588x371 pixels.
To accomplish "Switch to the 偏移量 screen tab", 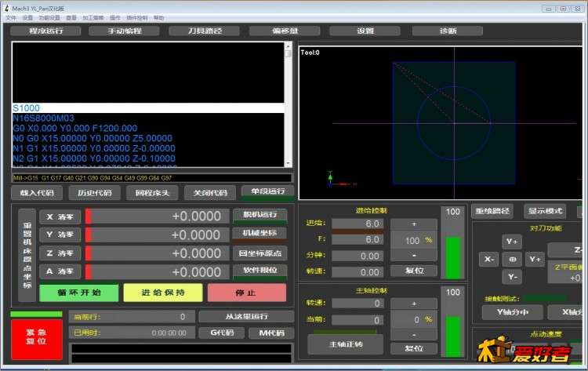I will click(x=285, y=31).
